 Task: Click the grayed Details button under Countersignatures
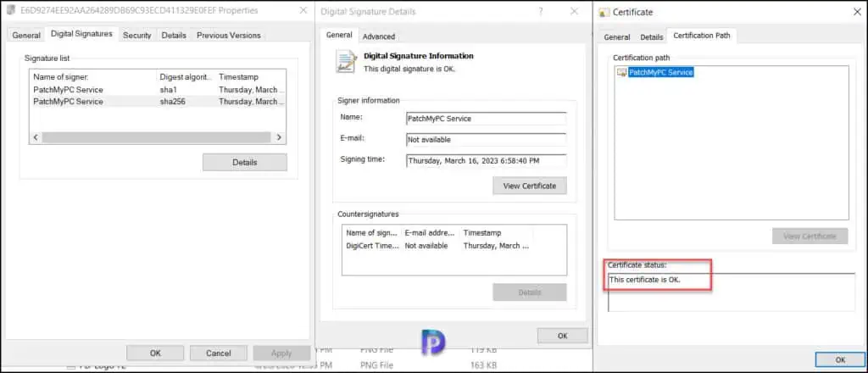(x=529, y=292)
